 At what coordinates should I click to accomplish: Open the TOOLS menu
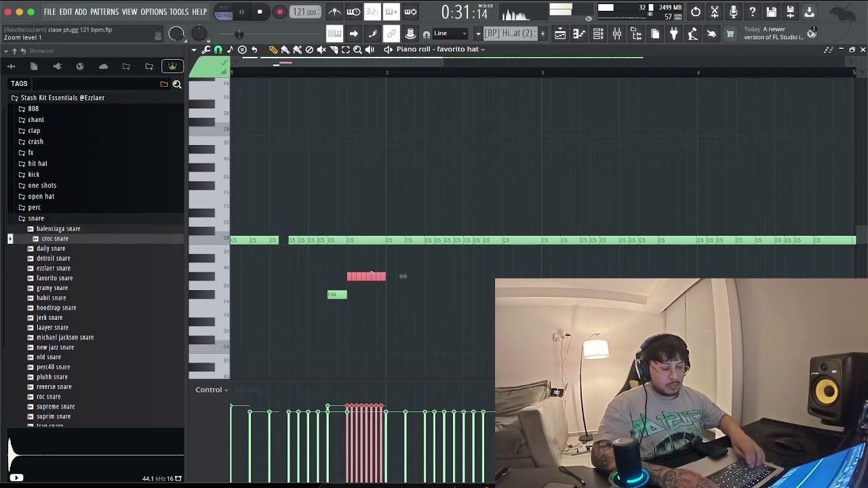[x=179, y=12]
